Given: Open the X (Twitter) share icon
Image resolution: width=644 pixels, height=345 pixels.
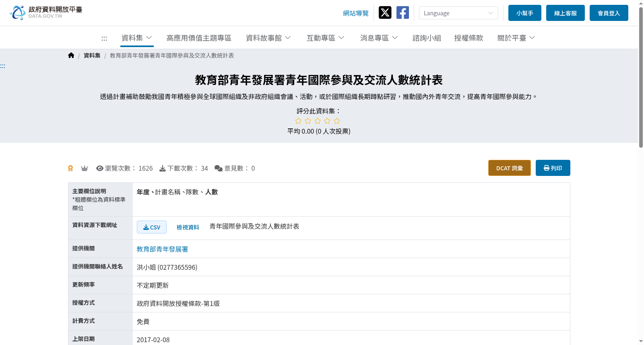Looking at the screenshot, I should [x=385, y=12].
